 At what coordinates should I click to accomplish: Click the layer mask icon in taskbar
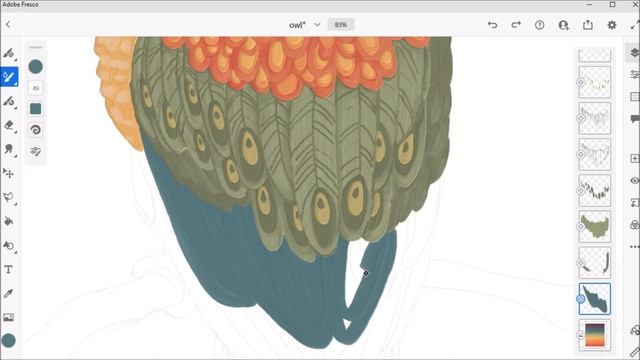click(634, 202)
